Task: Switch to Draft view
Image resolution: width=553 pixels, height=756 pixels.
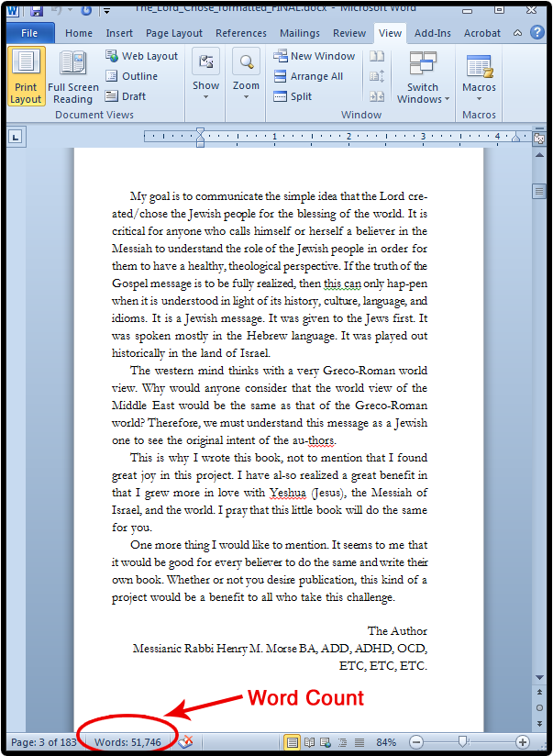Action: pos(126,96)
